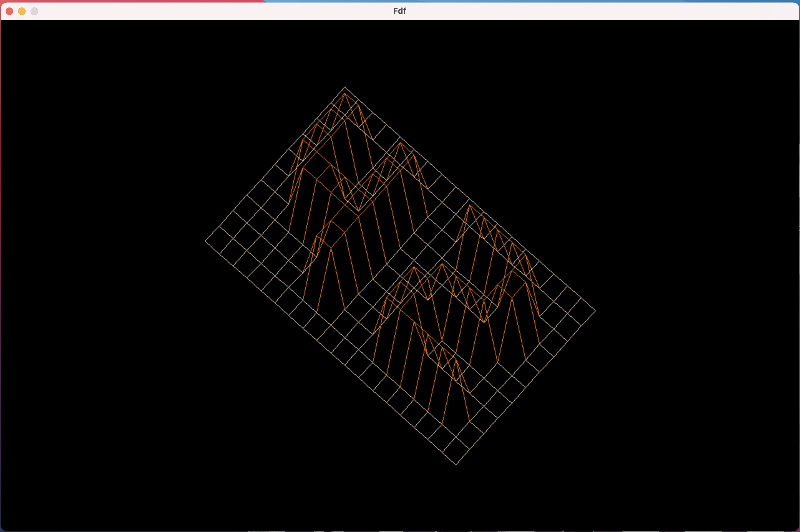Screen dimensions: 800x532
Task: Click the rightmost corner of wireframe grid
Action: (x=595, y=311)
